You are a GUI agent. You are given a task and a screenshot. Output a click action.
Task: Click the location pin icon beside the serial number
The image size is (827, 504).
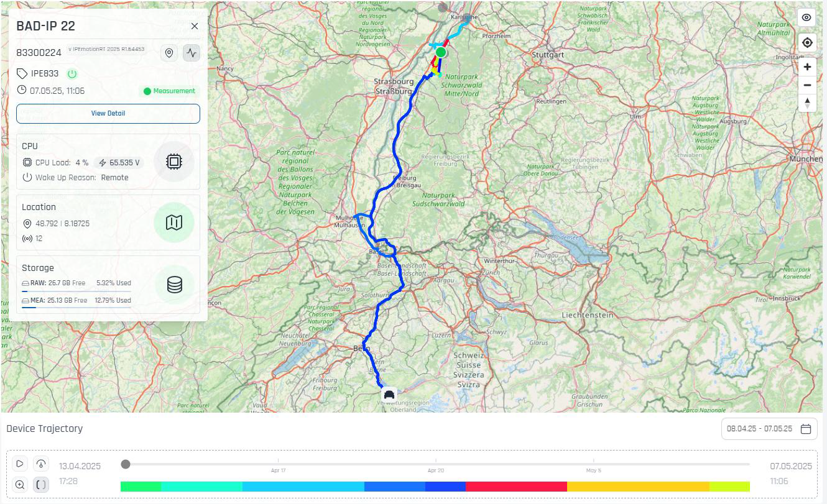coord(169,53)
